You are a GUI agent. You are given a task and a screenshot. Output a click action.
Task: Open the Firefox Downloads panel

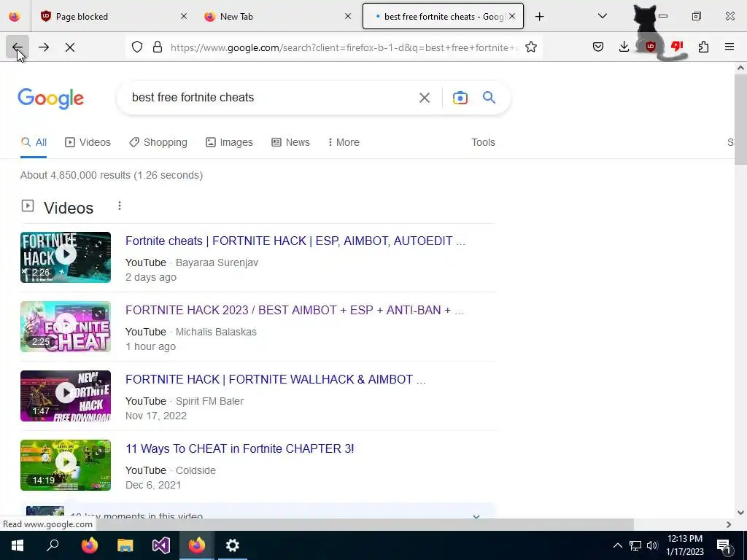click(x=624, y=47)
